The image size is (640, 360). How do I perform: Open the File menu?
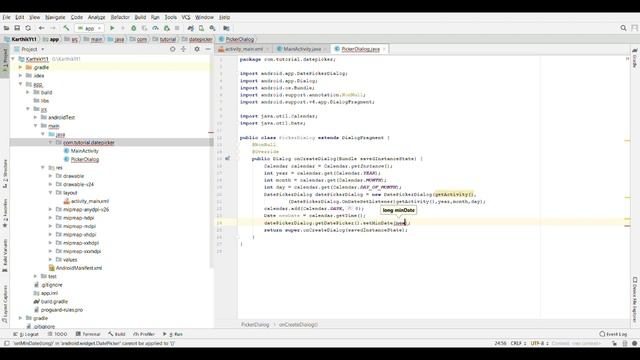(6, 17)
